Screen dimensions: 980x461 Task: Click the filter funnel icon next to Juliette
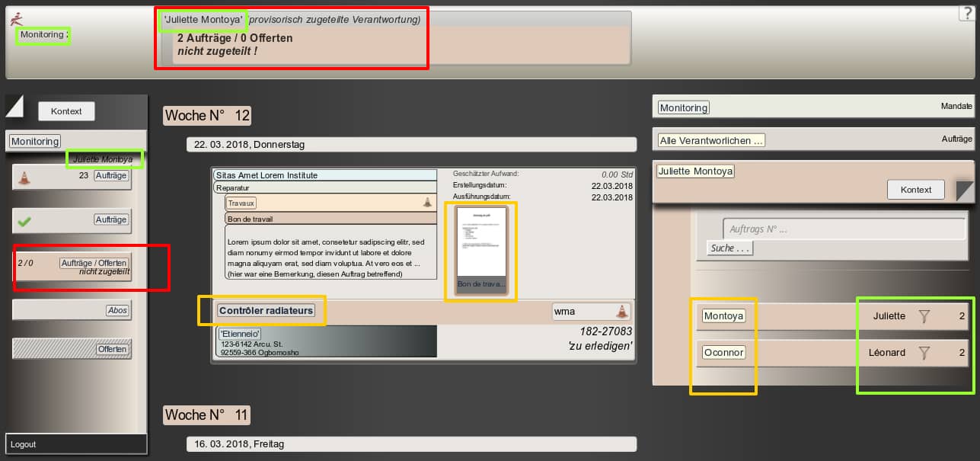pos(924,316)
